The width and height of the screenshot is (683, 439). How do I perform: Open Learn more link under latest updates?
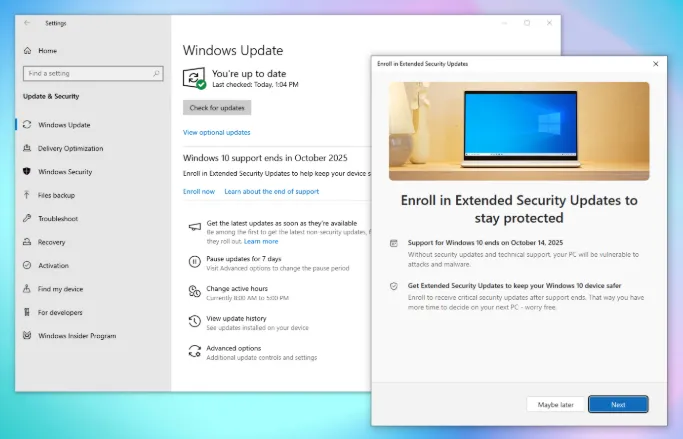pyautogui.click(x=261, y=241)
